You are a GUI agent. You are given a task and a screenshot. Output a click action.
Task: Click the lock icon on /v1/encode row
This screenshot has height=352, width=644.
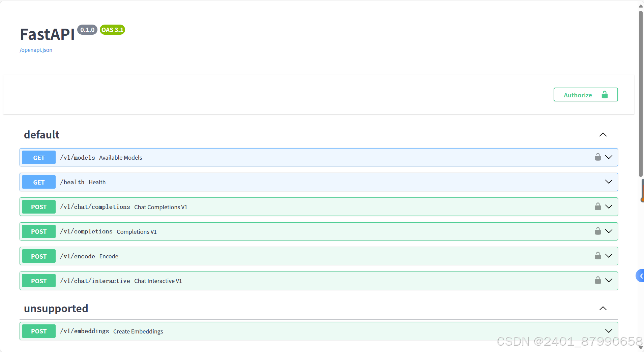598,256
